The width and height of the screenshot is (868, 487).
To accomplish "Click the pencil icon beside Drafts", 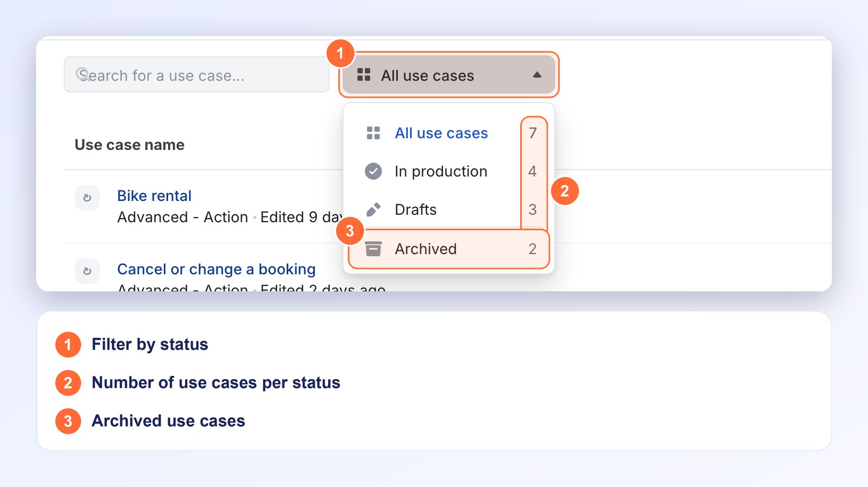I will click(373, 209).
